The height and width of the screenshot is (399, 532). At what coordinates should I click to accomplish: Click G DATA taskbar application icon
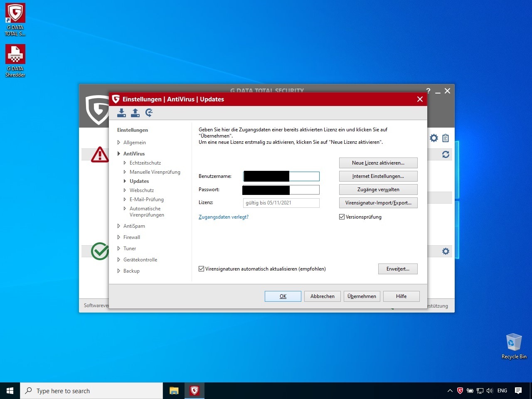[194, 391]
